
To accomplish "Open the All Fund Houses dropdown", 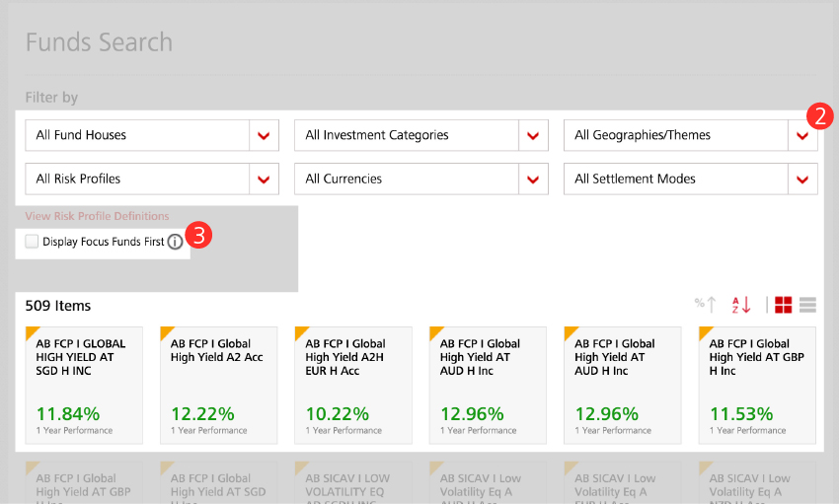I will 152,135.
